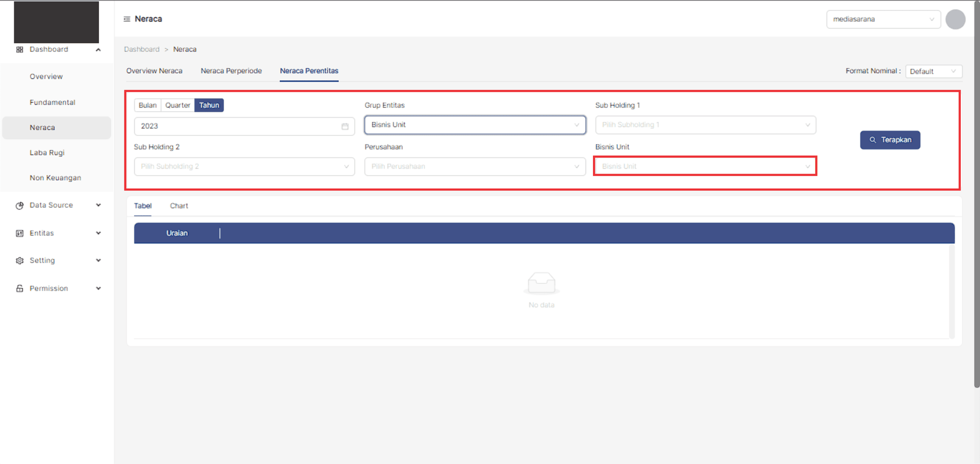Click the page vertical scrollbar
Viewport: 980px width, 464px height.
[x=977, y=196]
